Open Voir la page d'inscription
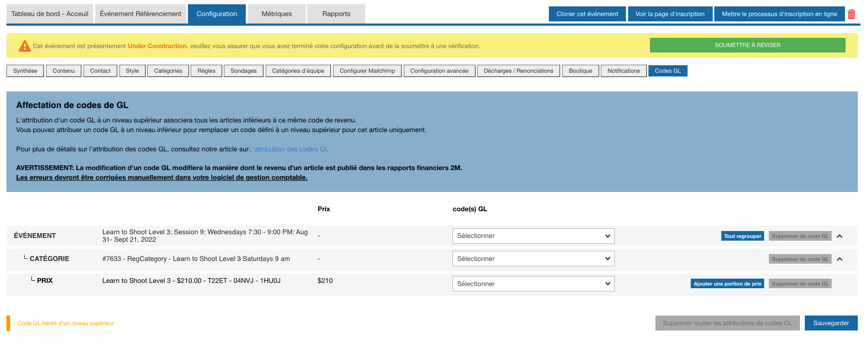The height and width of the screenshot is (346, 868). [669, 14]
